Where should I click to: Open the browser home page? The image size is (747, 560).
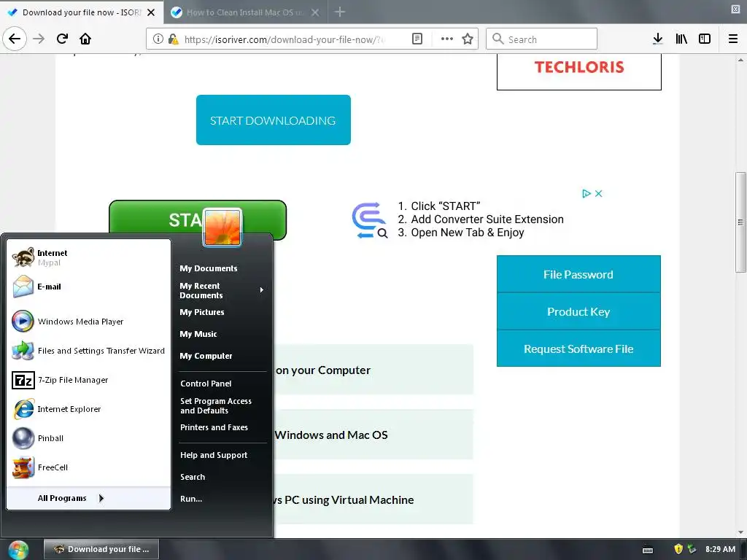(85, 39)
